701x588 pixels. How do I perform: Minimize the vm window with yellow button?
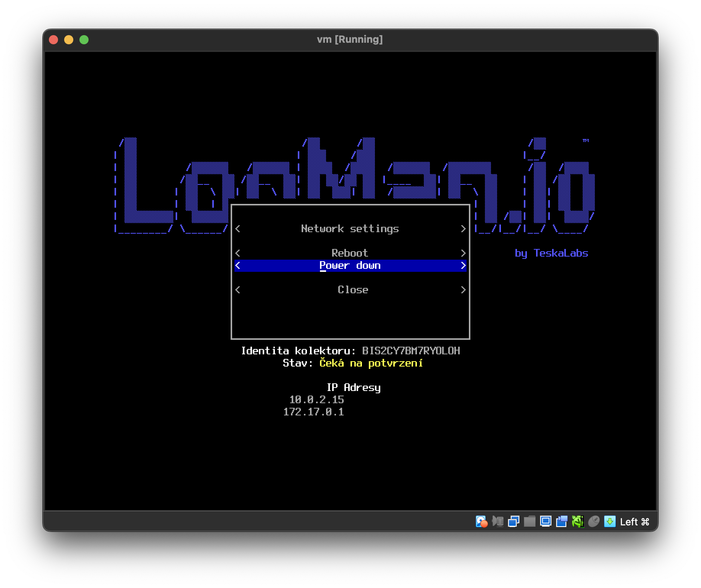(x=69, y=40)
